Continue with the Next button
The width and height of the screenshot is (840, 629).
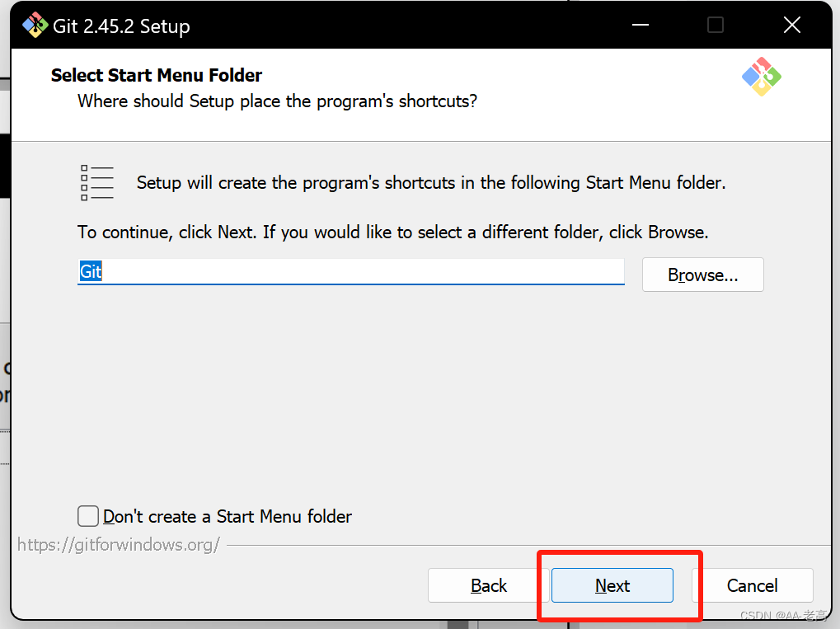(x=612, y=585)
